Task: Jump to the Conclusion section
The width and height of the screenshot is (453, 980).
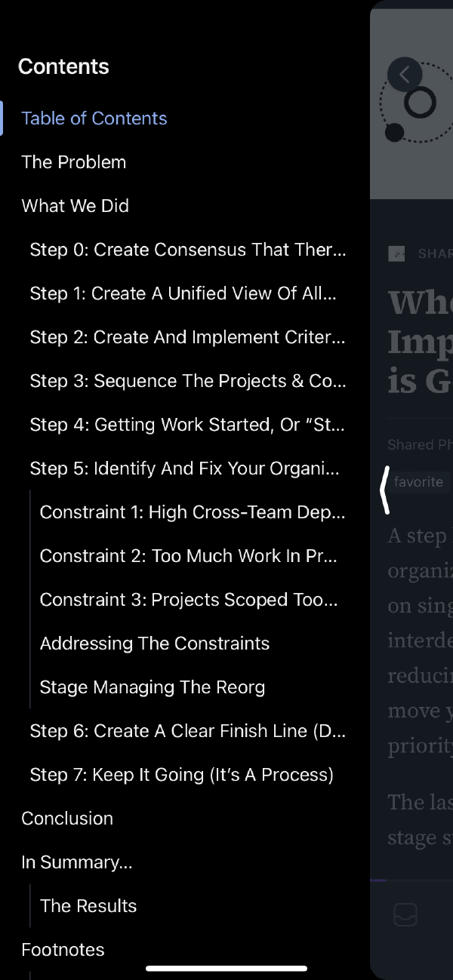Action: 67,819
